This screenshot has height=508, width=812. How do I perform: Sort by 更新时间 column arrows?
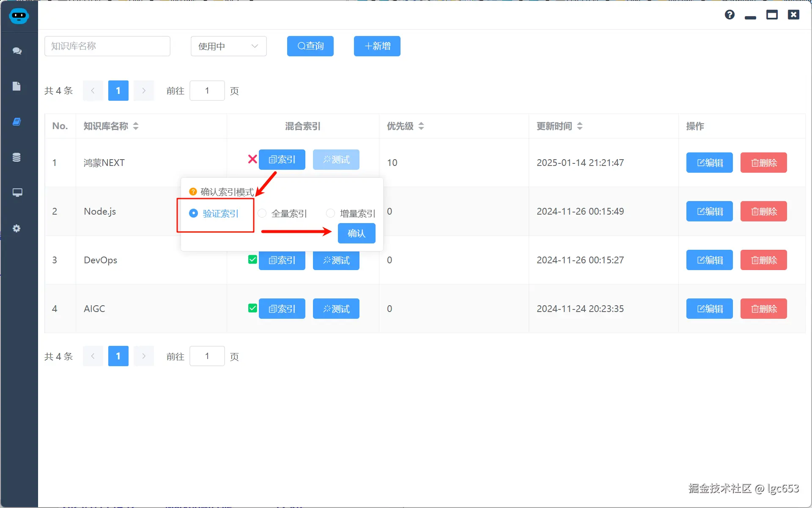[x=580, y=126]
